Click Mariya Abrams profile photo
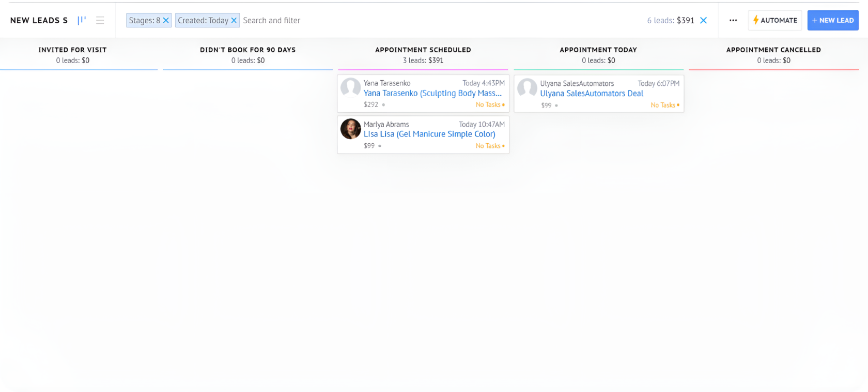This screenshot has width=868, height=392. 350,129
